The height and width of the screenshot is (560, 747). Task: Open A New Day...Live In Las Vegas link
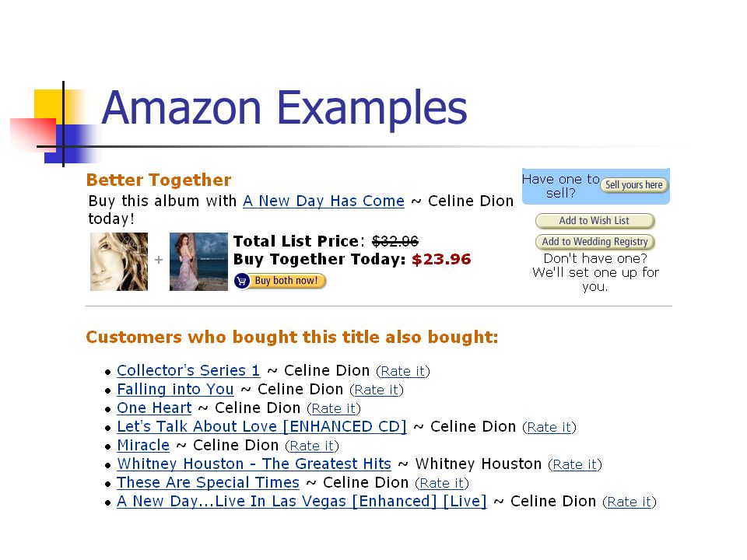coord(302,502)
